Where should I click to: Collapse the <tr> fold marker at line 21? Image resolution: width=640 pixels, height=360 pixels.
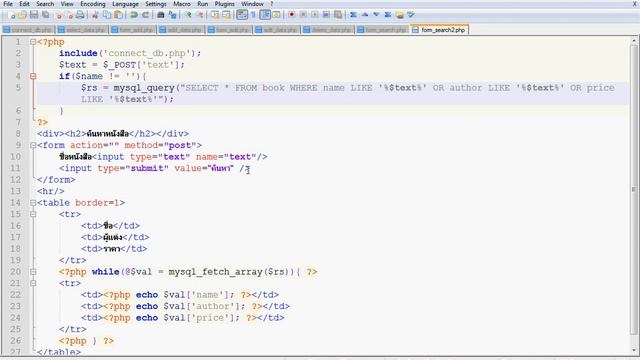pos(33,283)
